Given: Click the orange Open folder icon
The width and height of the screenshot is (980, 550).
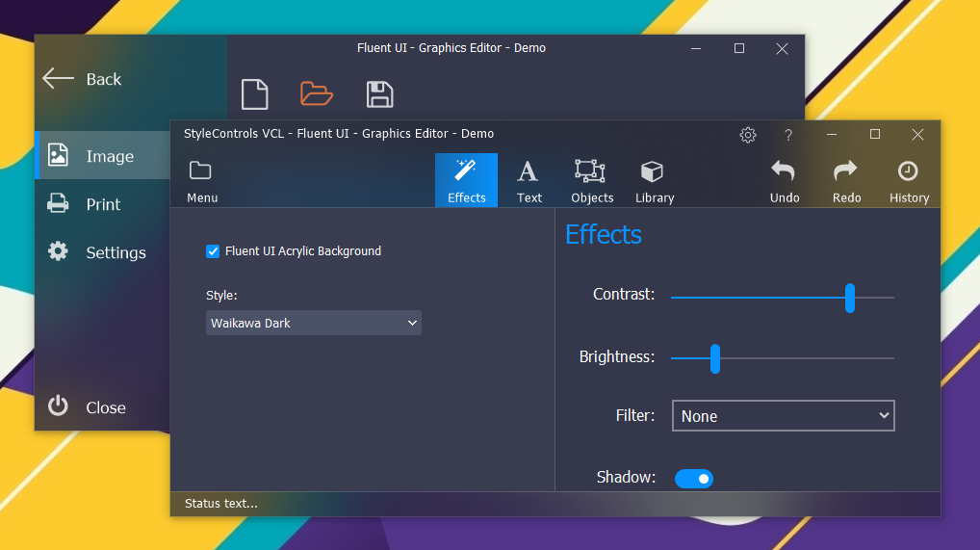Looking at the screenshot, I should 317,93.
